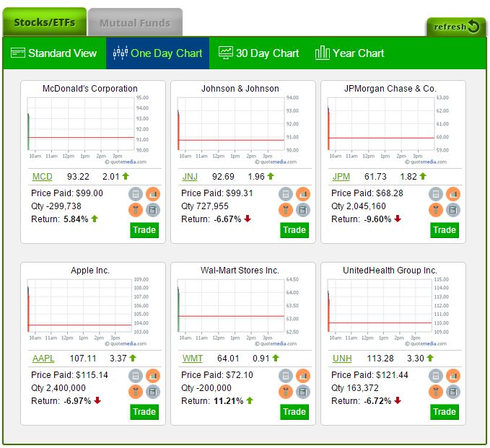This screenshot has height=448, width=490.
Task: Click the orange necktie icon in JPMorgan card
Action: pos(436,210)
